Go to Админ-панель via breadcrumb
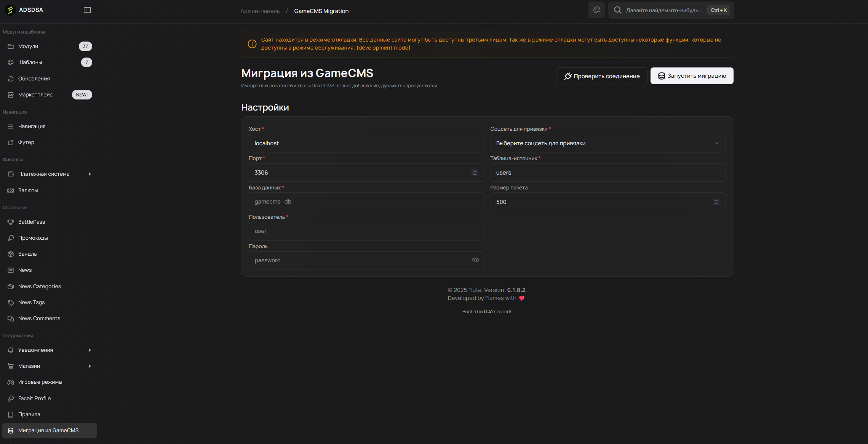 [x=260, y=11]
